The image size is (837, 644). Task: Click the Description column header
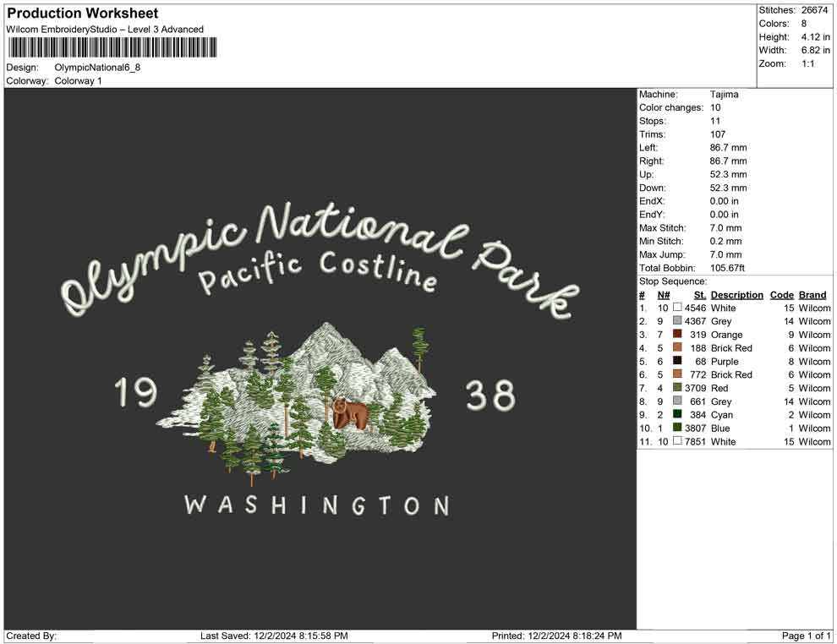click(736, 295)
